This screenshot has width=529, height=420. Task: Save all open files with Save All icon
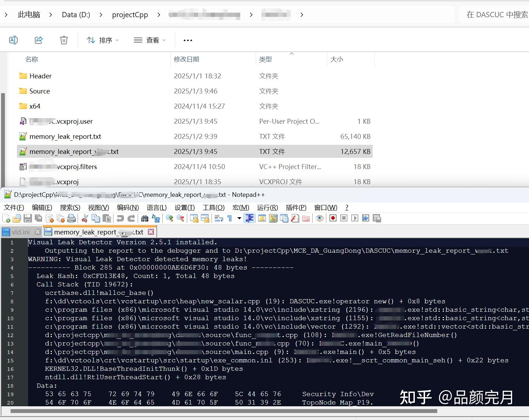(x=39, y=218)
